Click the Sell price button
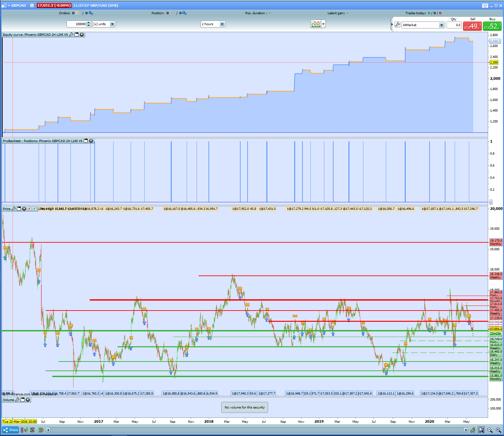Viewport: 504px width, 436px height. tap(472, 26)
